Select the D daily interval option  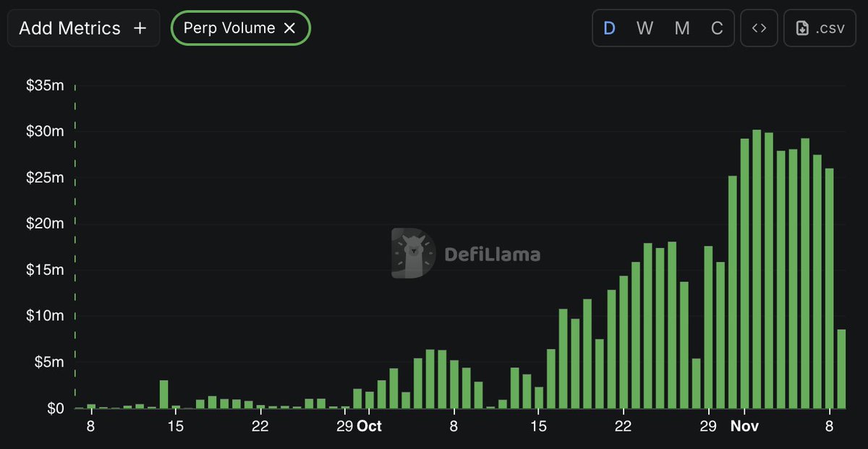[x=608, y=27]
